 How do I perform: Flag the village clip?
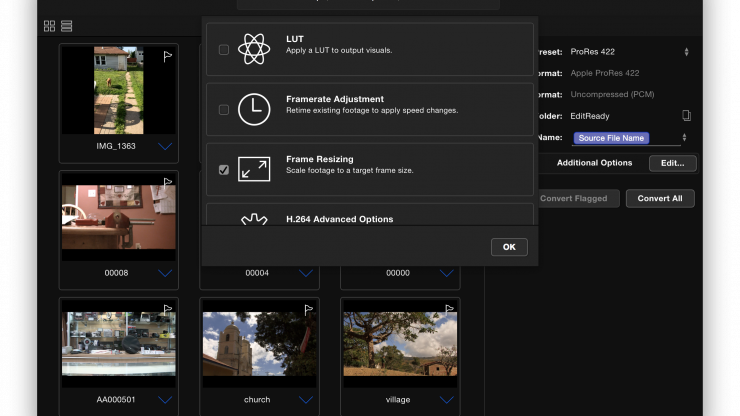click(x=449, y=309)
